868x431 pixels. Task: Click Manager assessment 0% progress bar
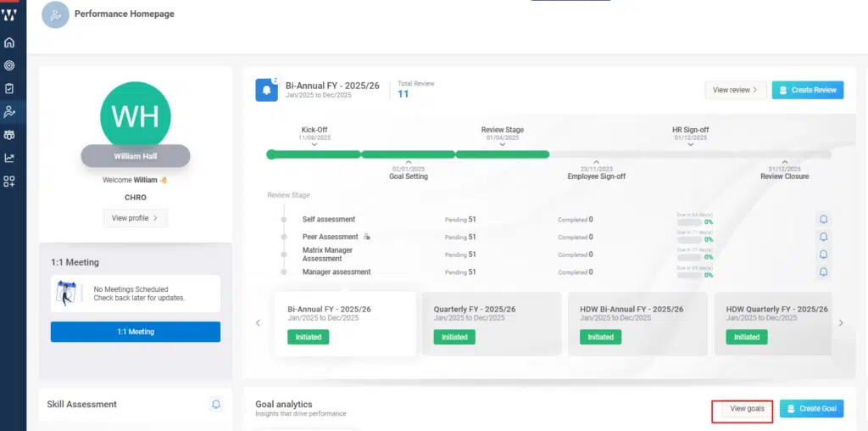689,275
